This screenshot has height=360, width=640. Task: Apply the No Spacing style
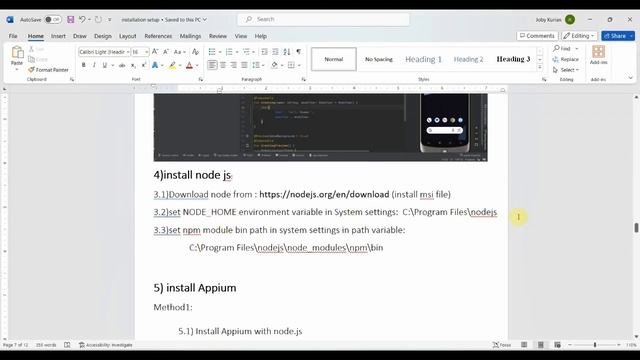pos(378,59)
